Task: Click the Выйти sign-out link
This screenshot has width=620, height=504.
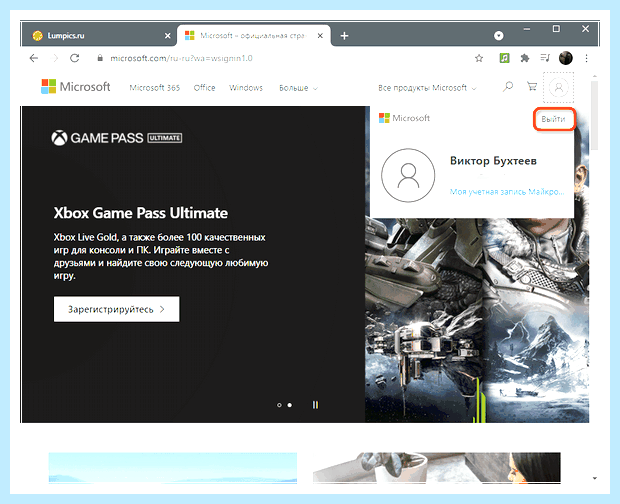Action: click(x=553, y=119)
